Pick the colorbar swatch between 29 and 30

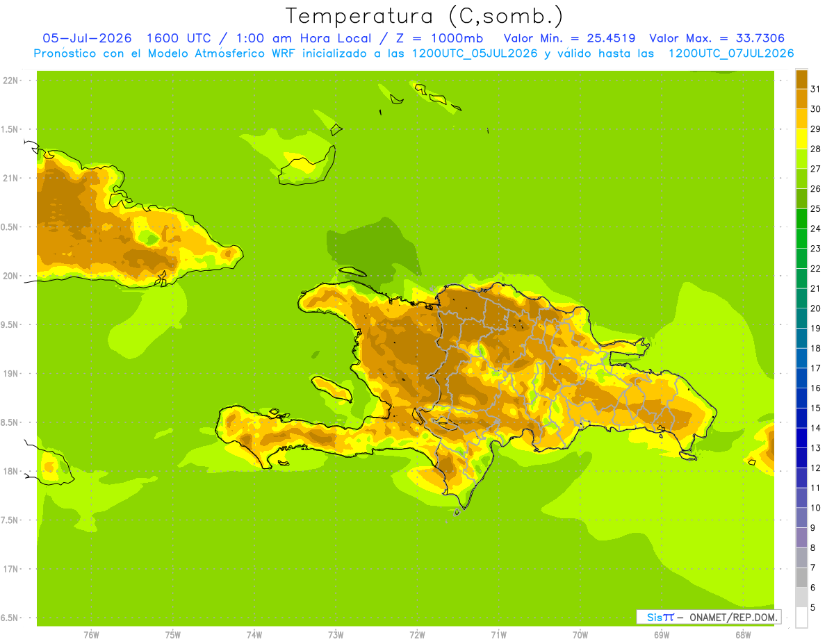pyautogui.click(x=801, y=119)
